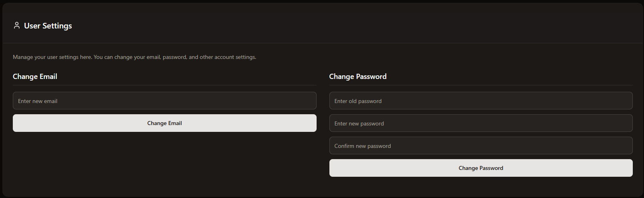This screenshot has width=644, height=198.
Task: Click the "Enter old password" placeholder text
Action: coord(358,101)
